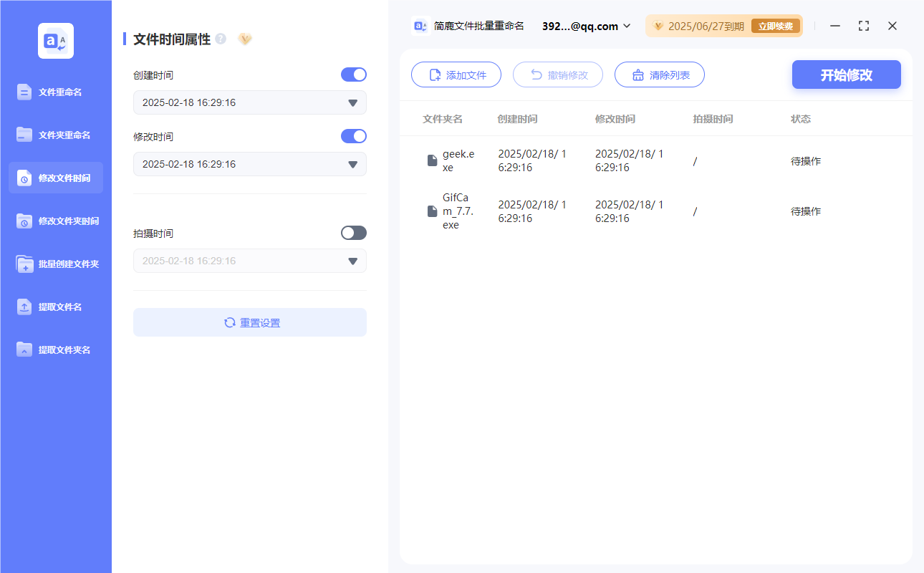This screenshot has width=924, height=573.
Task: Click the 添加文件 add files icon
Action: point(435,74)
